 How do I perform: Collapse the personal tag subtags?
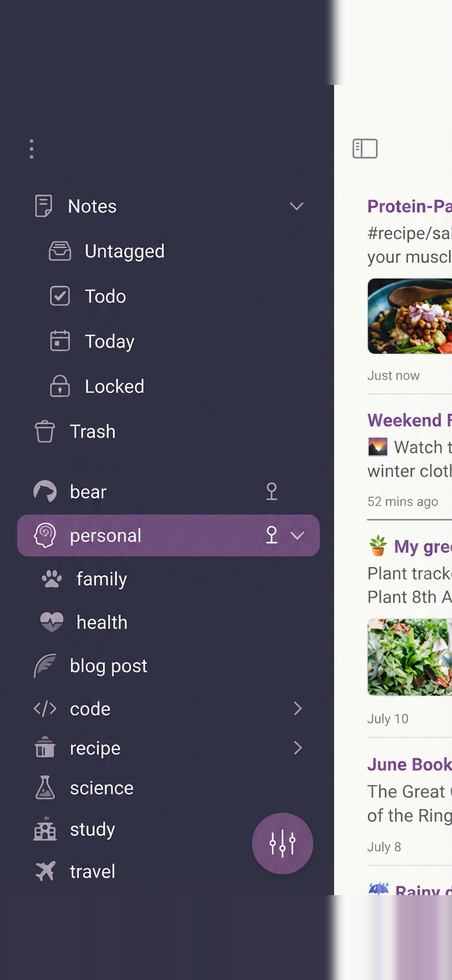(x=298, y=535)
